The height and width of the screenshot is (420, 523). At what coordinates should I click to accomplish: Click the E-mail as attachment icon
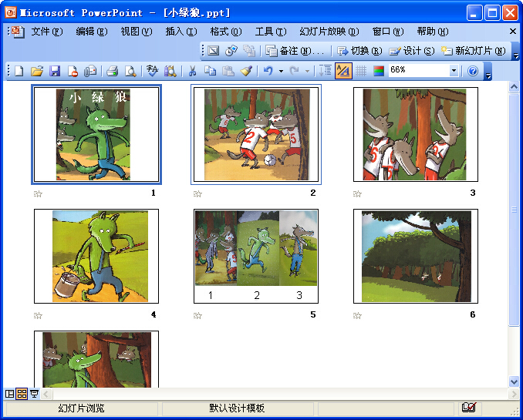[x=90, y=71]
